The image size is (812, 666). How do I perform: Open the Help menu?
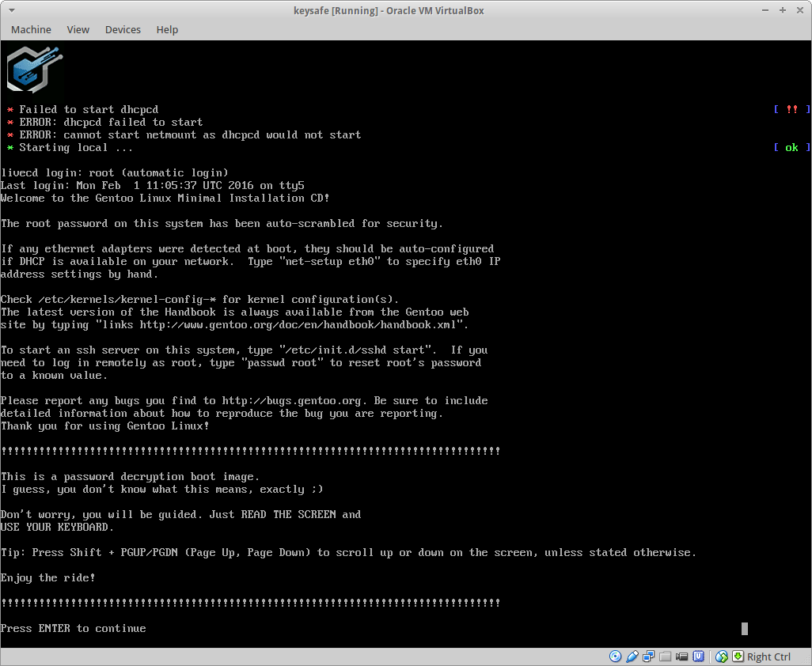coord(167,29)
